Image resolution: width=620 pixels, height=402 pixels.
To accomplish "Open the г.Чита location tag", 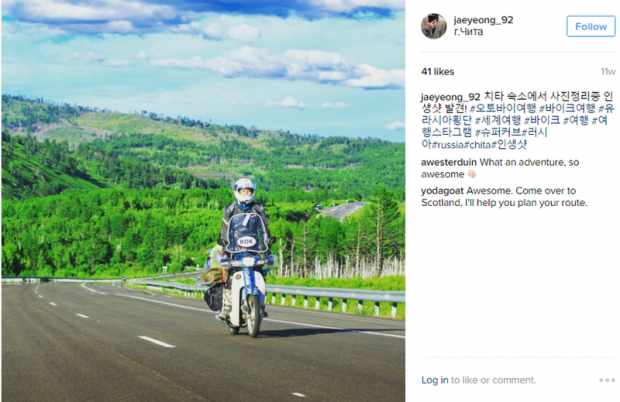I will (468, 32).
